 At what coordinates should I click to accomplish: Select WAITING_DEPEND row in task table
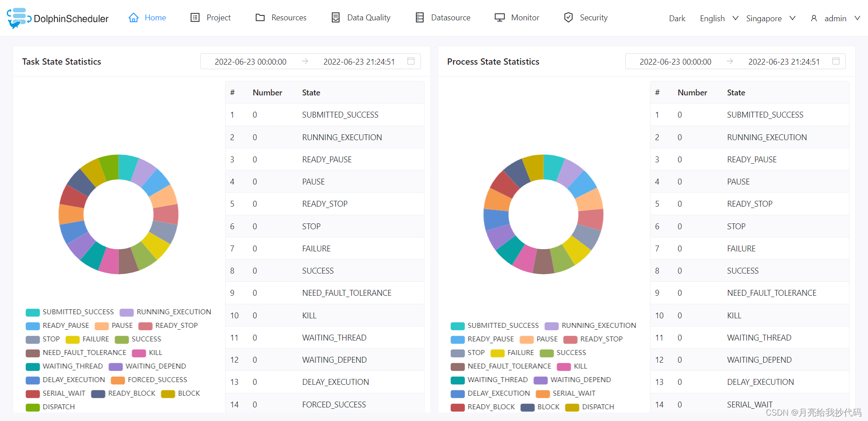pyautogui.click(x=325, y=360)
